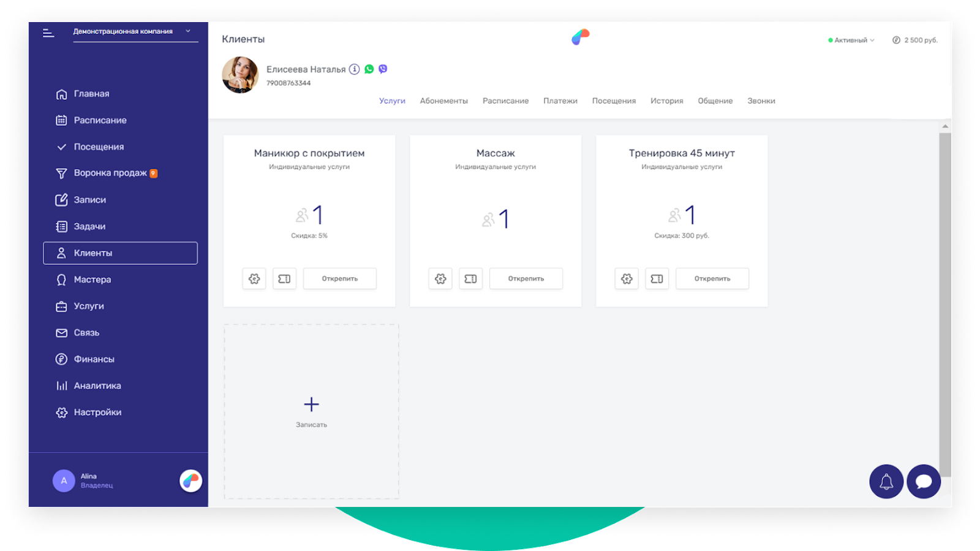980x551 pixels.
Task: Click ticket icon on Тренировка 45 минут card
Action: pos(657,279)
